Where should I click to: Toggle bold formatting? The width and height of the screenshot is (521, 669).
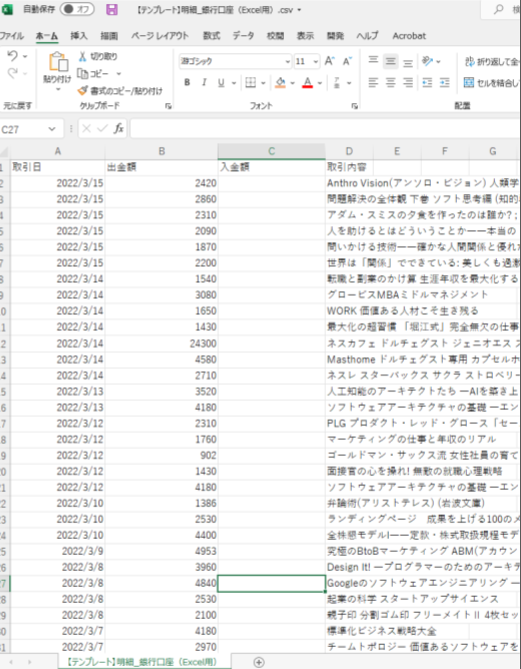(x=187, y=82)
